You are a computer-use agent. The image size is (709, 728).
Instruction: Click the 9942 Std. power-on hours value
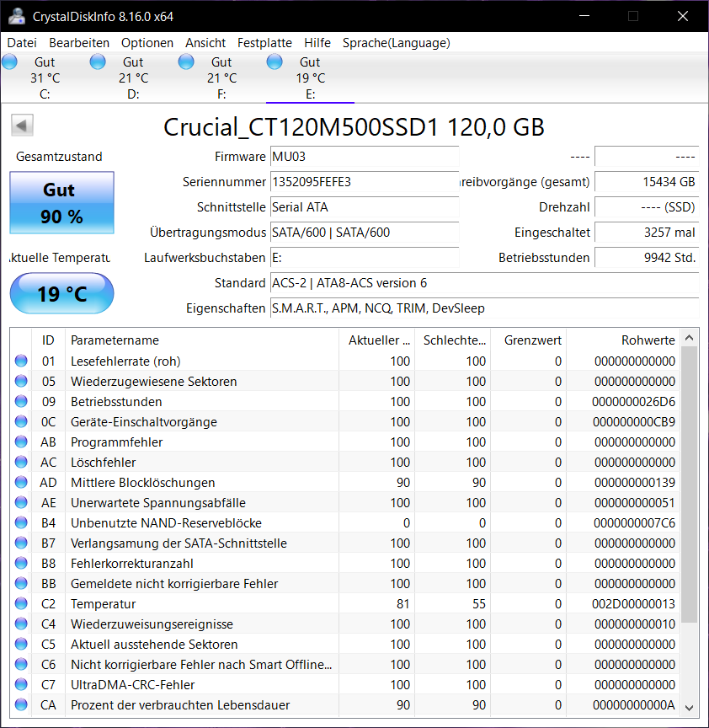(x=647, y=257)
